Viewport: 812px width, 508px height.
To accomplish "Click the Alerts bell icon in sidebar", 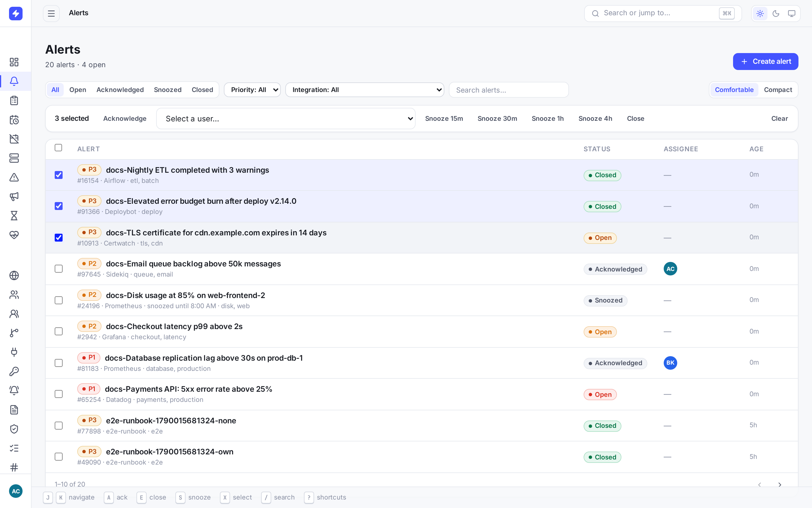I will [x=14, y=81].
